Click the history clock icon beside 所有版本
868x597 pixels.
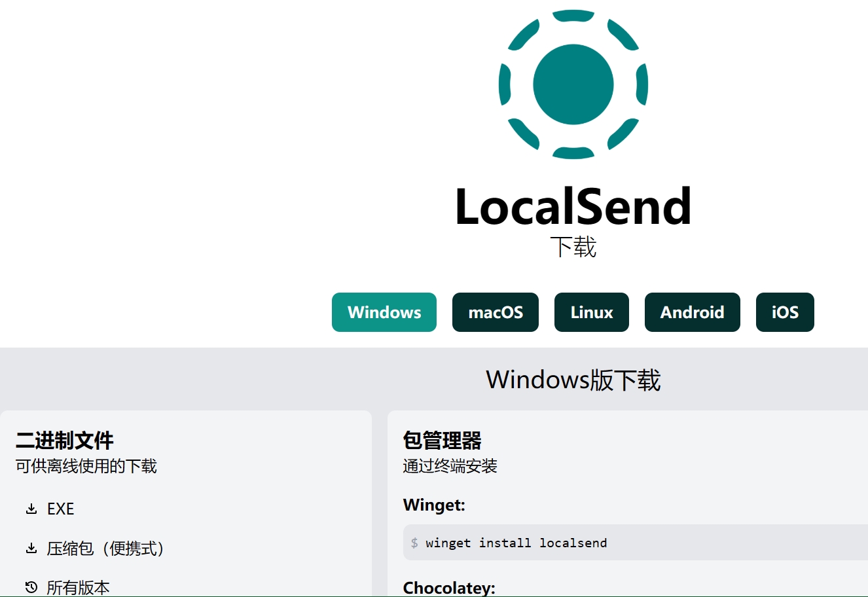[31, 588]
